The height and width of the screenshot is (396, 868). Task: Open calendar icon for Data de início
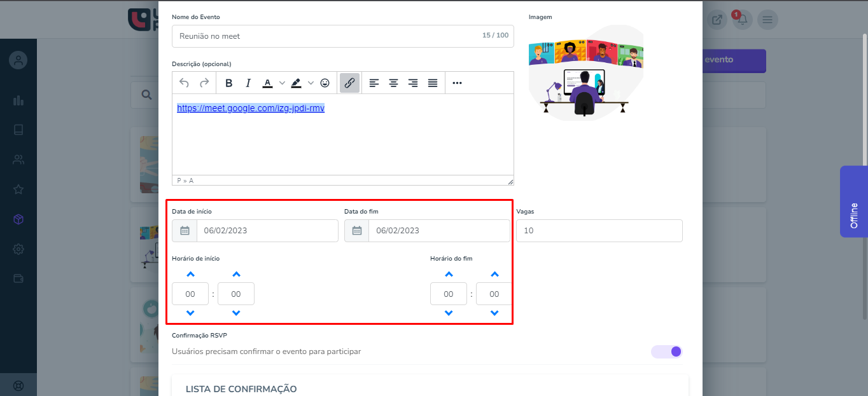185,231
